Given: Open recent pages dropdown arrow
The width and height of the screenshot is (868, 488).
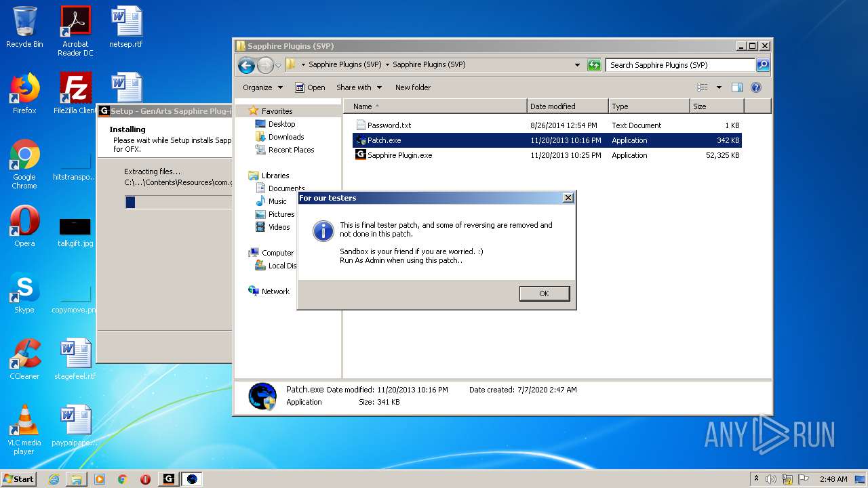Looking at the screenshot, I should point(278,66).
